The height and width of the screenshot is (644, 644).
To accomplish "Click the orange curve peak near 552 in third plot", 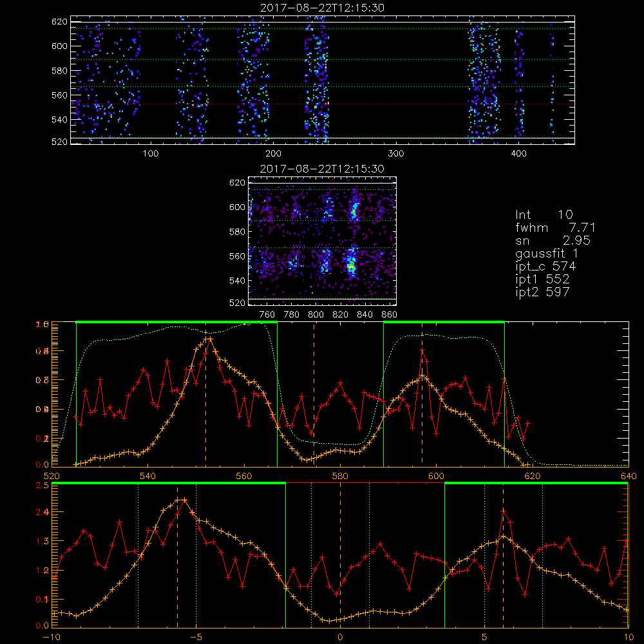I will pos(208,339).
